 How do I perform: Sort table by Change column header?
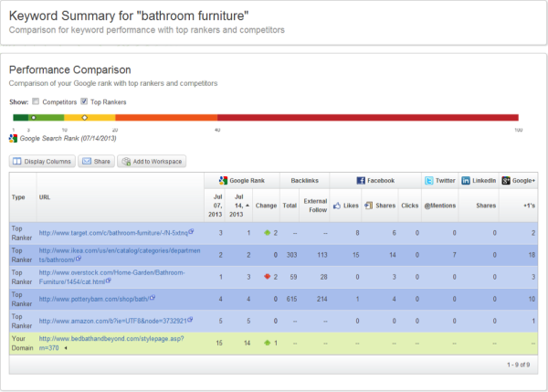266,206
